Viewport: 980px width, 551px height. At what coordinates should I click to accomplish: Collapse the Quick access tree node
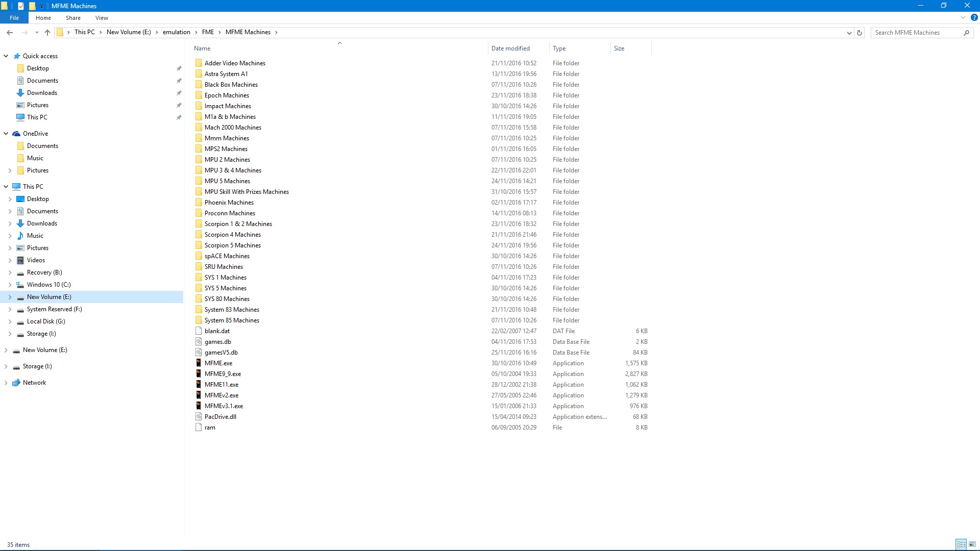point(6,56)
